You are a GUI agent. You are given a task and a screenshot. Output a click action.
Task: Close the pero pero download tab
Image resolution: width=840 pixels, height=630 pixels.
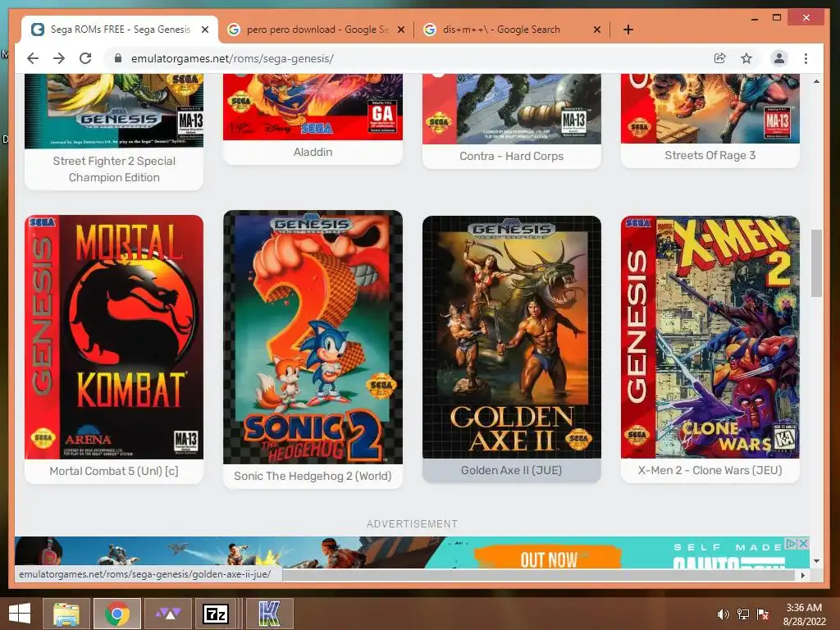[400, 30]
